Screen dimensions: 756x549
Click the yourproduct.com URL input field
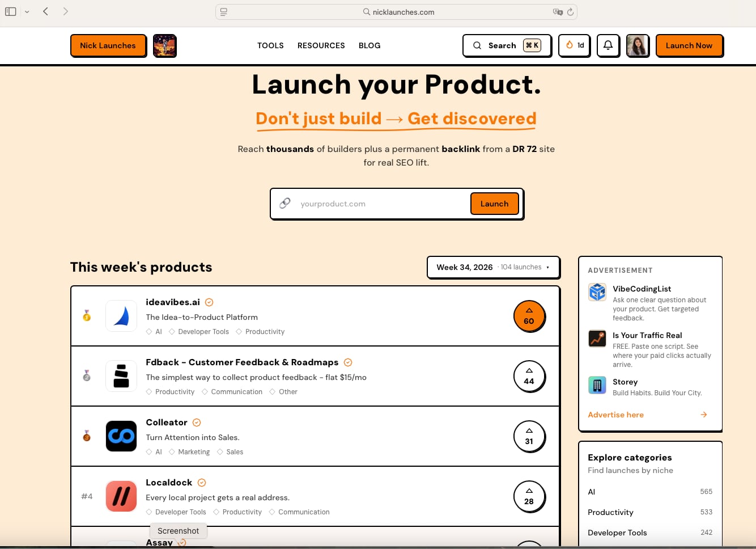pyautogui.click(x=383, y=204)
